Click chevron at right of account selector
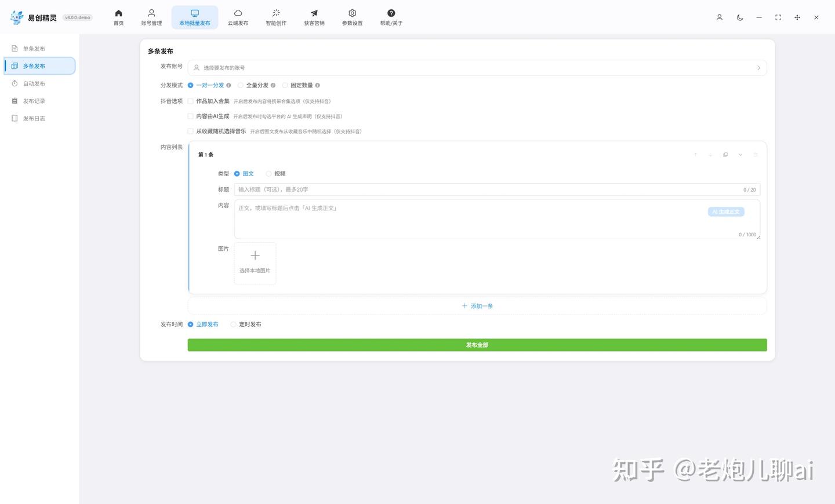The image size is (835, 504). (758, 68)
